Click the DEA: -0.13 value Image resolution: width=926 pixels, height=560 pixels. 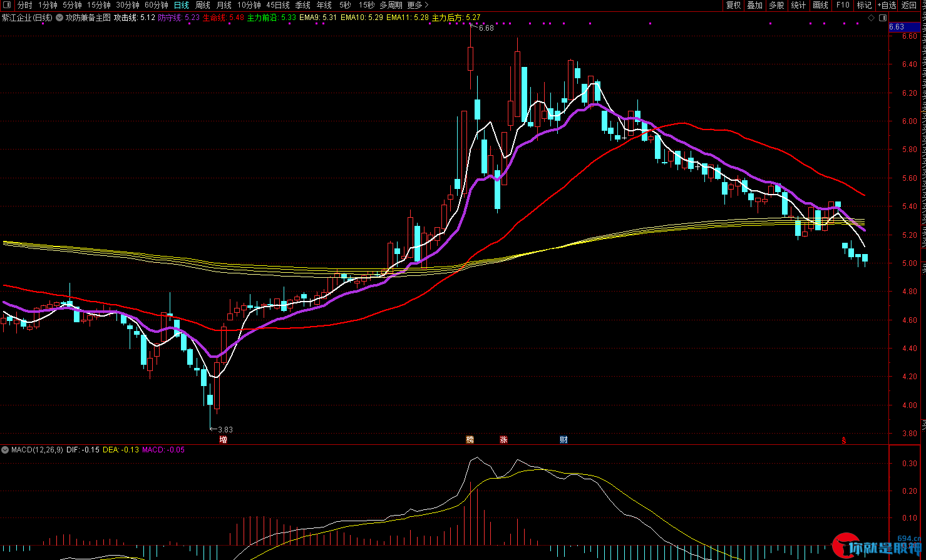121,450
